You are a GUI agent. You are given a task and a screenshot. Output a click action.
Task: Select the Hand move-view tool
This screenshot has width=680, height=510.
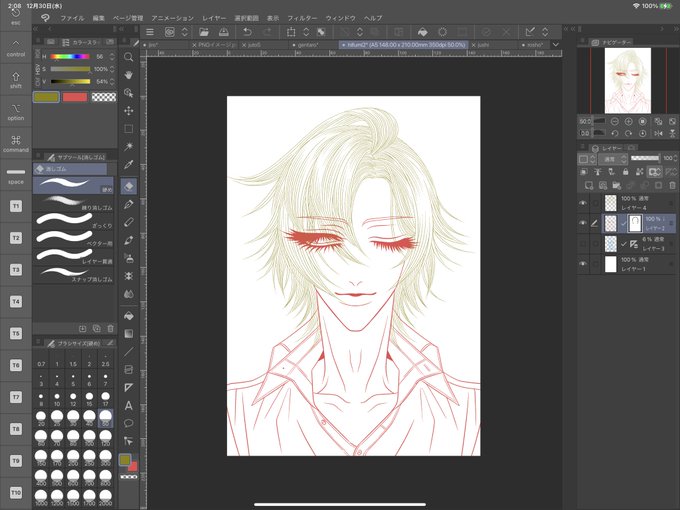[128, 75]
